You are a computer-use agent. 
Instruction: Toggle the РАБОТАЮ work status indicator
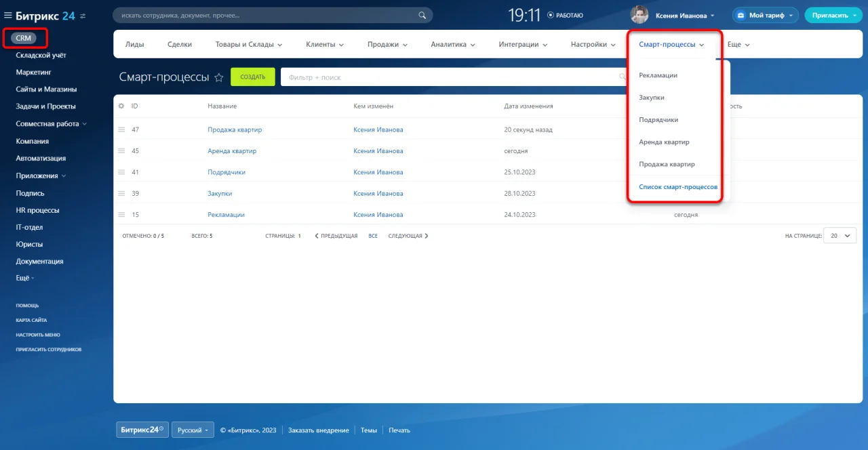[x=565, y=15]
